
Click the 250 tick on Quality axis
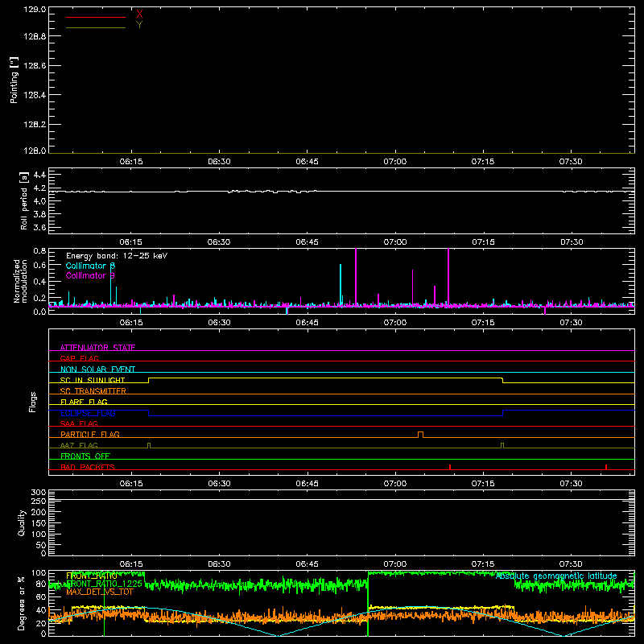tap(39, 501)
